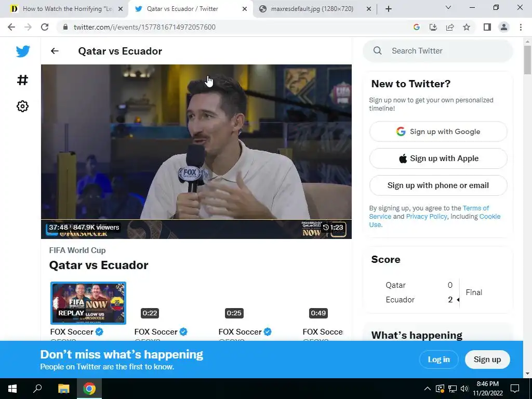Switch to the maxresdefault.jpg tab
The image size is (532, 399).
[x=315, y=9]
